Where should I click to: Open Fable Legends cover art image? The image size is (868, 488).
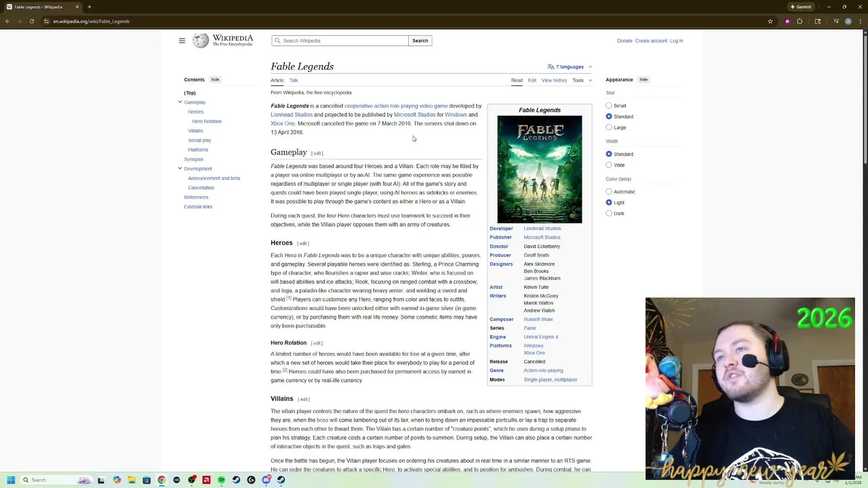click(539, 169)
